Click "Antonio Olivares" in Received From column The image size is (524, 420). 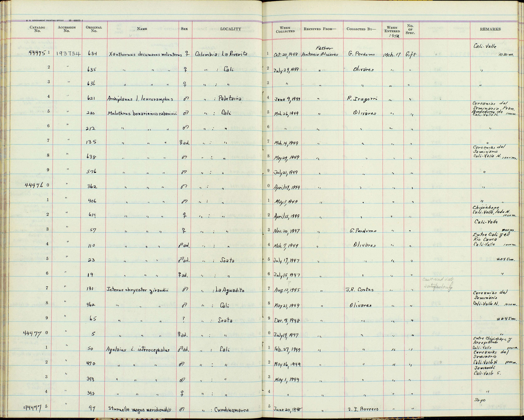coord(320,54)
